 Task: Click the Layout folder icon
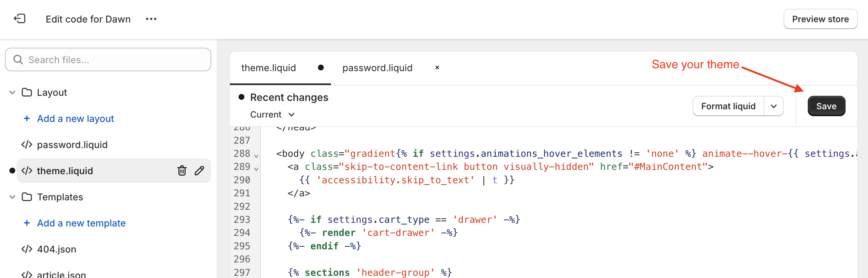pos(27,92)
